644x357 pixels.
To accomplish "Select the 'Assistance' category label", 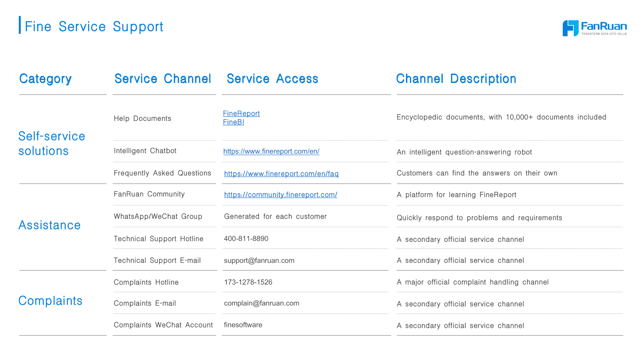I will 50,225.
